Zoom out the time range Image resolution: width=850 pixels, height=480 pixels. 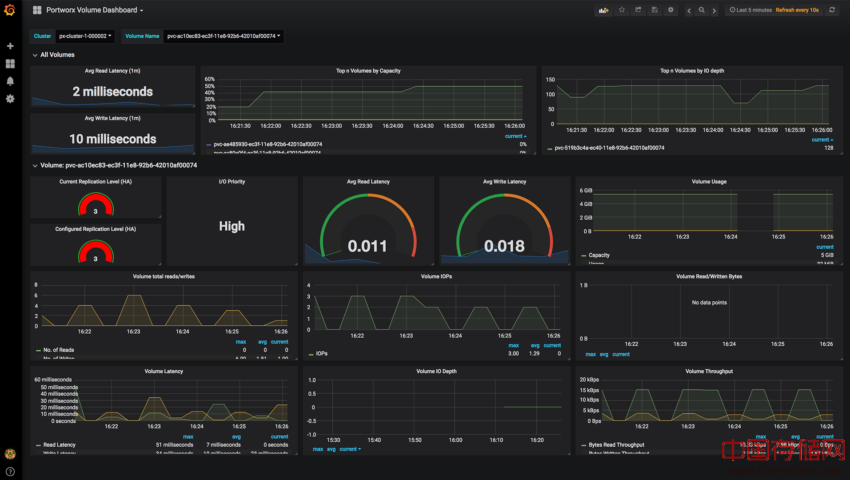pos(702,10)
